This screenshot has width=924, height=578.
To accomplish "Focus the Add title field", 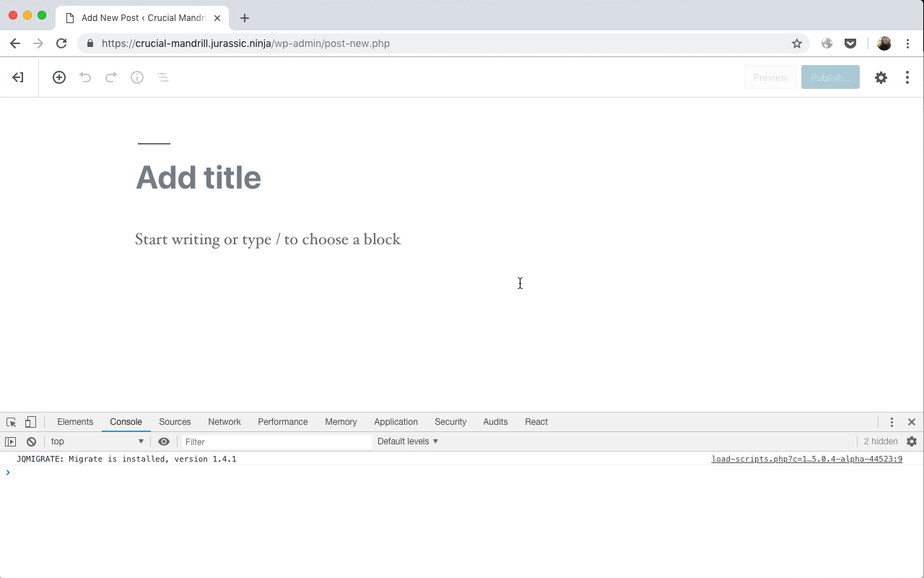I will point(199,178).
